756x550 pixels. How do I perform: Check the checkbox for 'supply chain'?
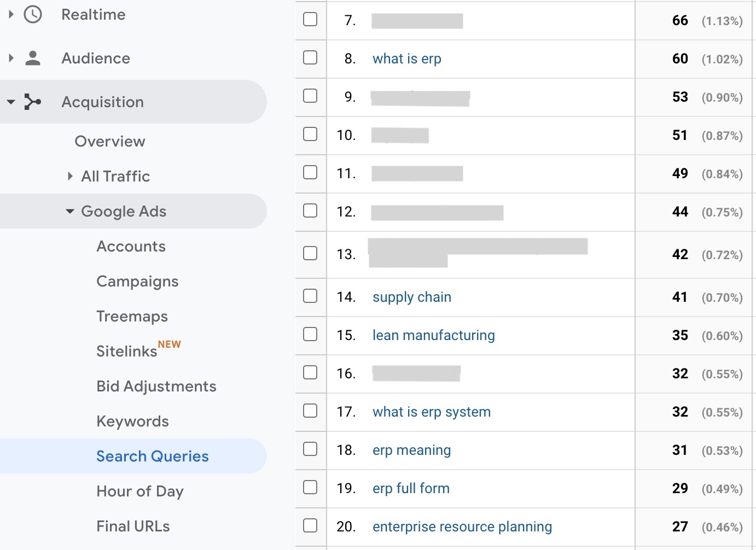[310, 296]
